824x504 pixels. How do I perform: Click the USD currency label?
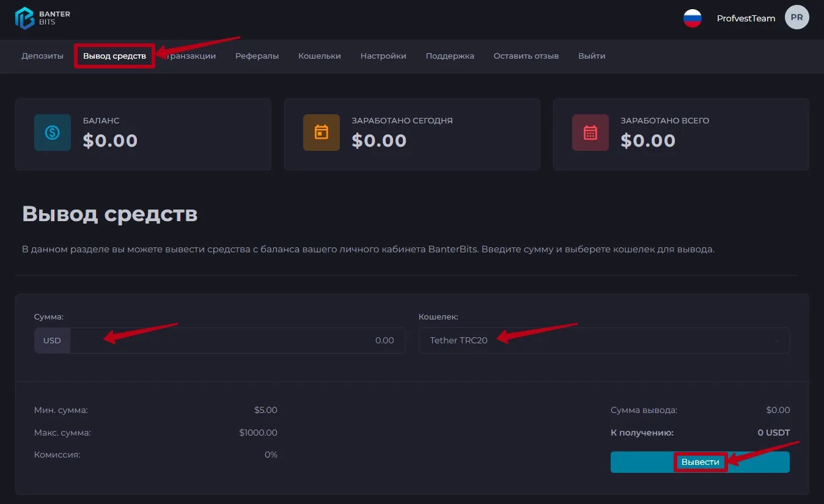point(52,340)
